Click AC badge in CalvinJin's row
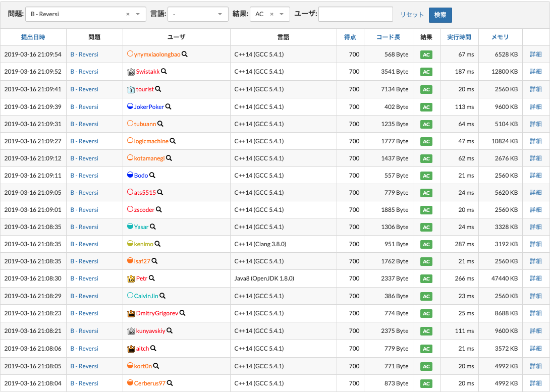The width and height of the screenshot is (550, 392). coord(426,296)
